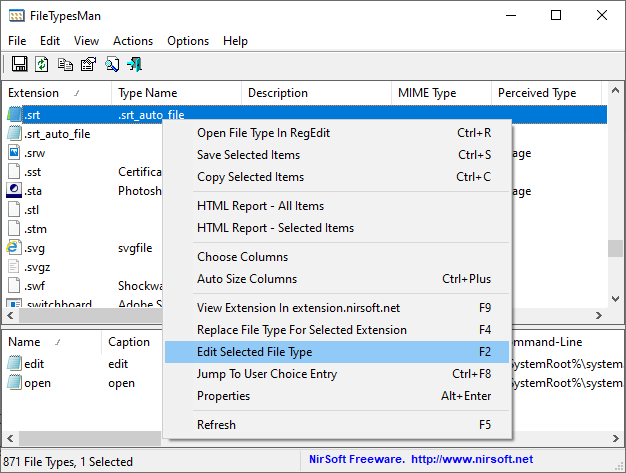Click the MIME Type column header
The height and width of the screenshot is (473, 626).
click(x=427, y=93)
